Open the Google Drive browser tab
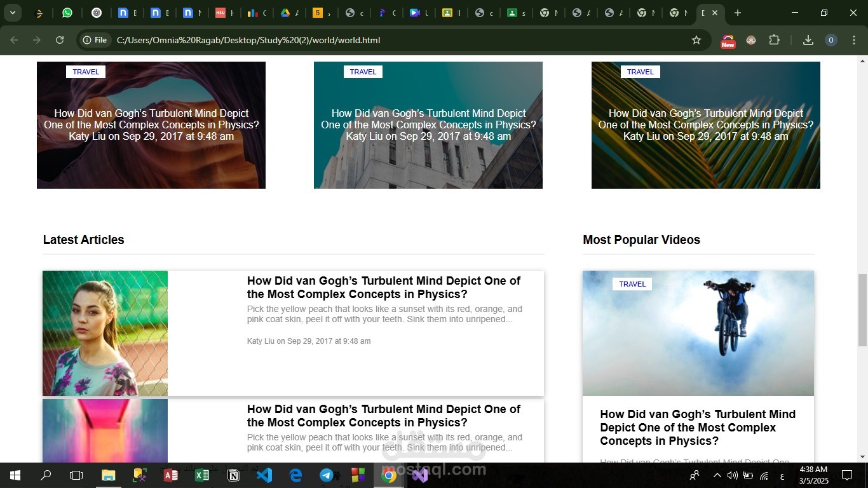Image resolution: width=868 pixels, height=488 pixels. [285, 13]
